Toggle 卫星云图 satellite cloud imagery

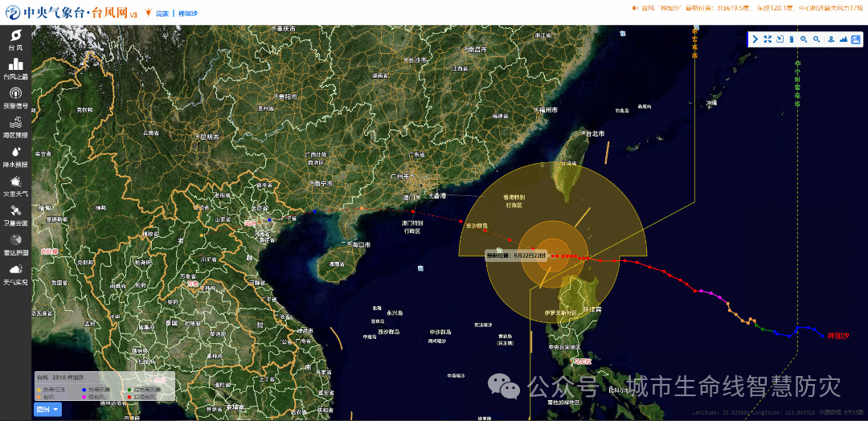[x=15, y=215]
